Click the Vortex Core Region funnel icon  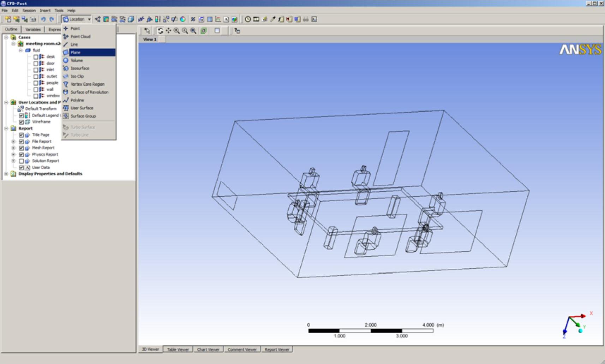click(x=66, y=84)
